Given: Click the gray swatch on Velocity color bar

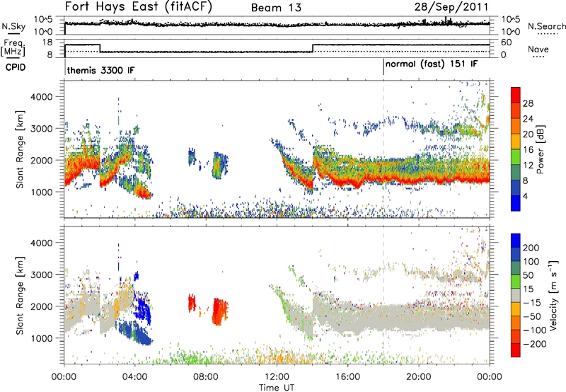Looking at the screenshot, I should tap(516, 295).
